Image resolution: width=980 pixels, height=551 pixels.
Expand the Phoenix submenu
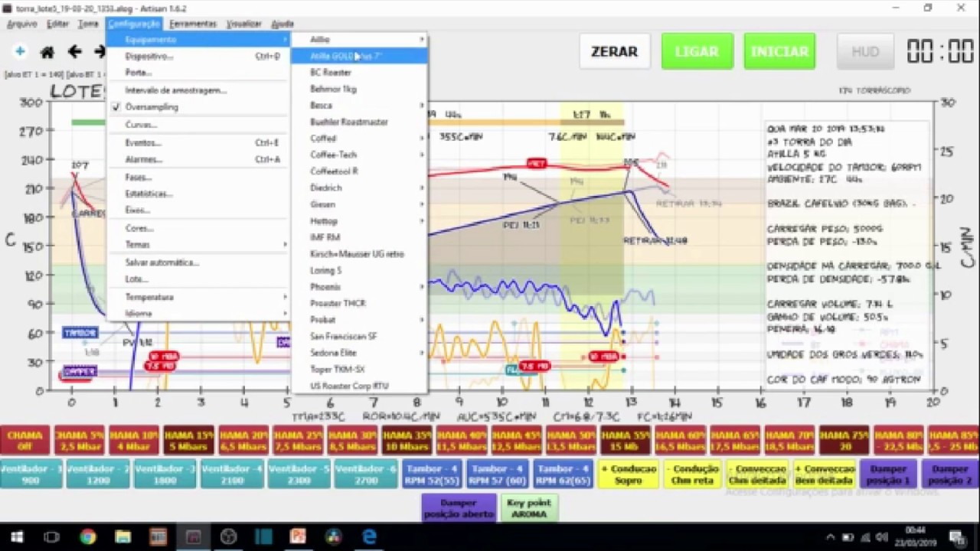pos(359,287)
